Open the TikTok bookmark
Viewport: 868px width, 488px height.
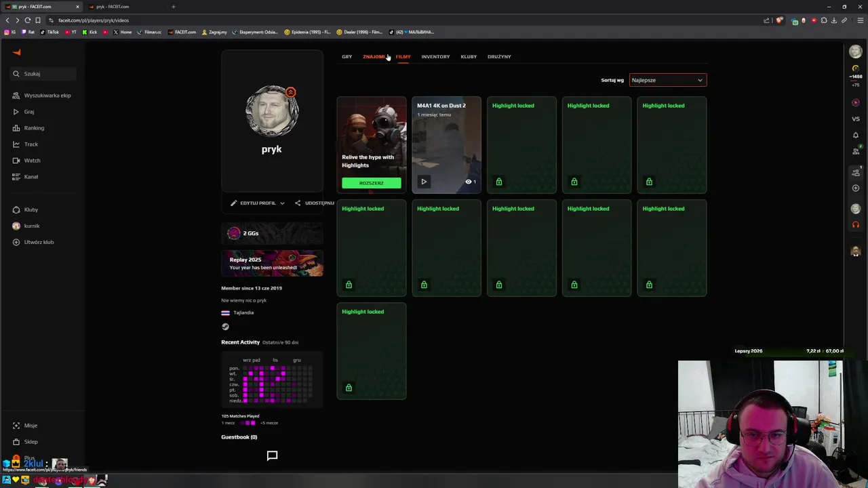coord(50,32)
